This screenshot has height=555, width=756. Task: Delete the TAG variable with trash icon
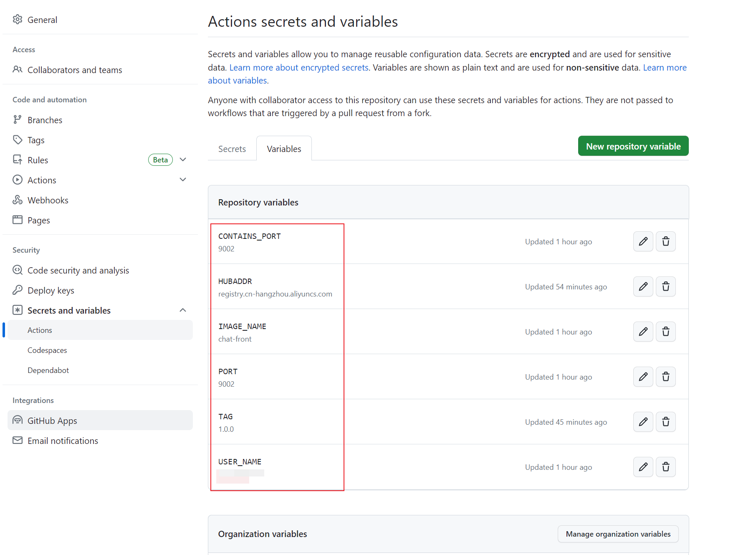[665, 422]
